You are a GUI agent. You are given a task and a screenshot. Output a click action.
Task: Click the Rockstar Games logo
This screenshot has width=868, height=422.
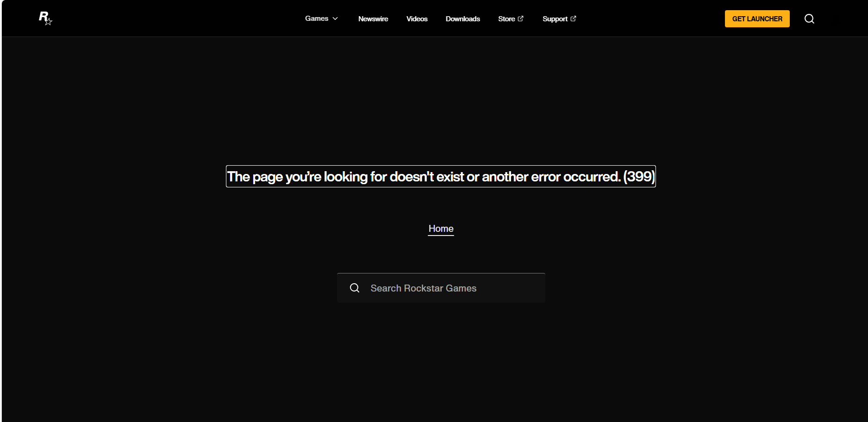[x=45, y=19]
